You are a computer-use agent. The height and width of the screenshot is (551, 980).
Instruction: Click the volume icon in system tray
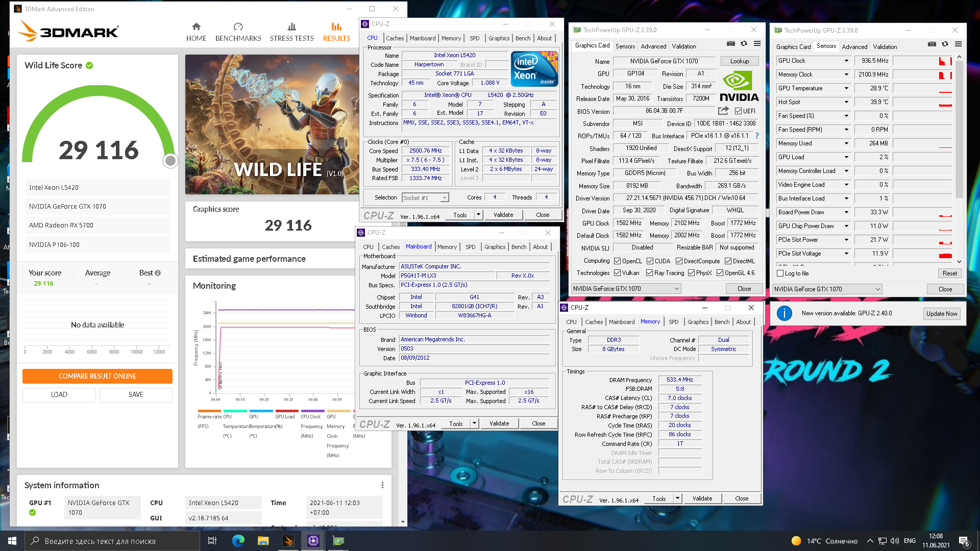point(894,541)
